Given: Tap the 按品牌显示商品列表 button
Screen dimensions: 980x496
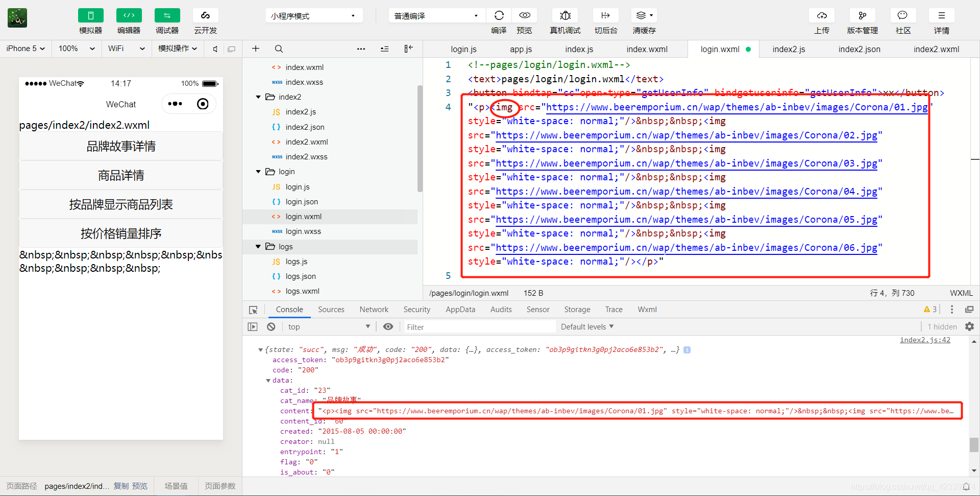Looking at the screenshot, I should click(x=121, y=205).
